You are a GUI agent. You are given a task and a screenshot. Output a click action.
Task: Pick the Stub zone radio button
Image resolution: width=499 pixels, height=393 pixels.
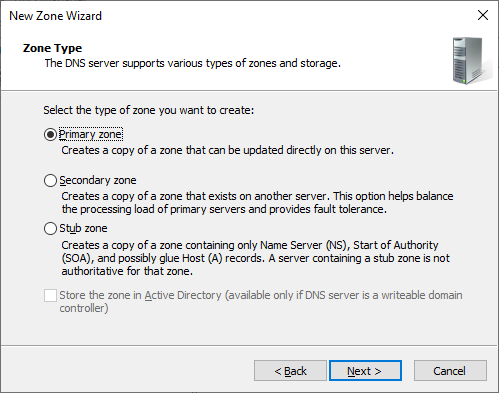[x=50, y=229]
